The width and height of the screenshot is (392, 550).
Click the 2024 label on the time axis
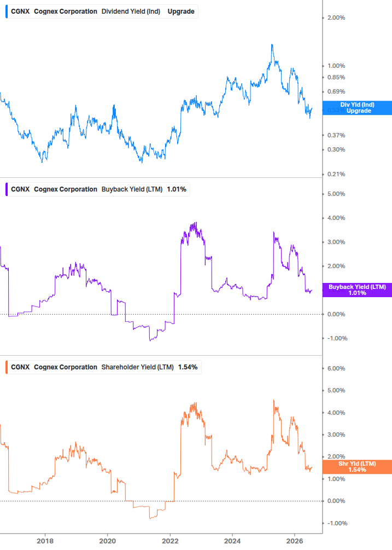[x=232, y=541]
